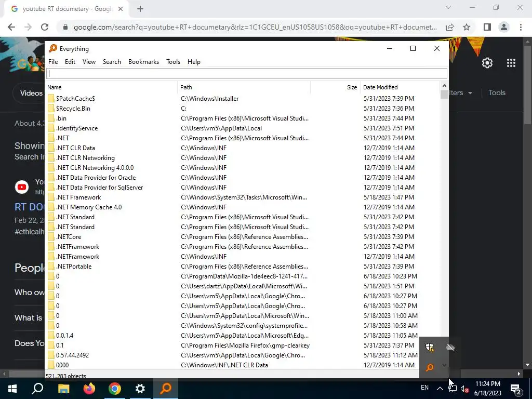532x399 pixels.
Task: Click the Everything results vertical scrollbar thumb
Action: pos(444,95)
